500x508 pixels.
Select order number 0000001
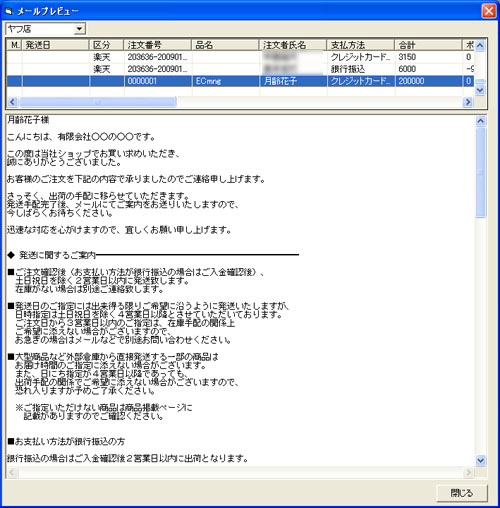[142, 81]
